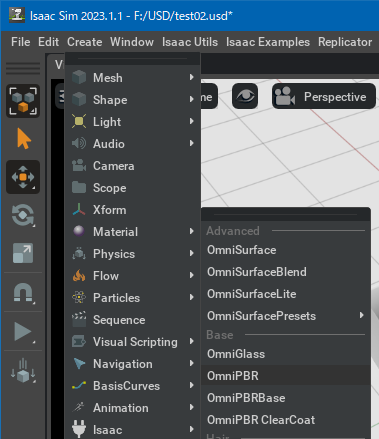Choose Sequence from the Create menu
This screenshot has width=379, height=439.
(133, 320)
